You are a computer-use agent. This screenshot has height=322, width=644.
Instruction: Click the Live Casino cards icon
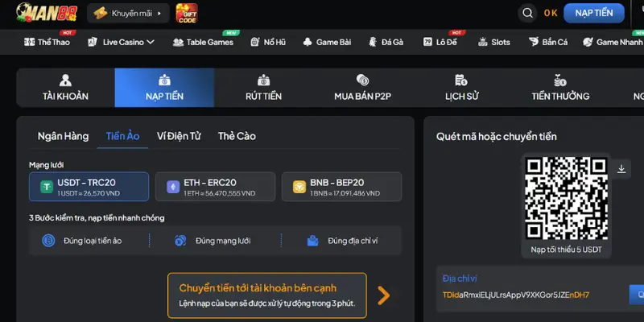(93, 42)
